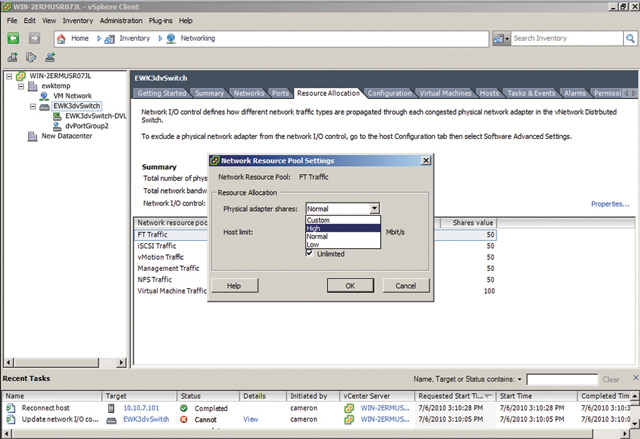The width and height of the screenshot is (640, 439).
Task: Click the ewktemp datacenter icon
Action: click(x=33, y=86)
